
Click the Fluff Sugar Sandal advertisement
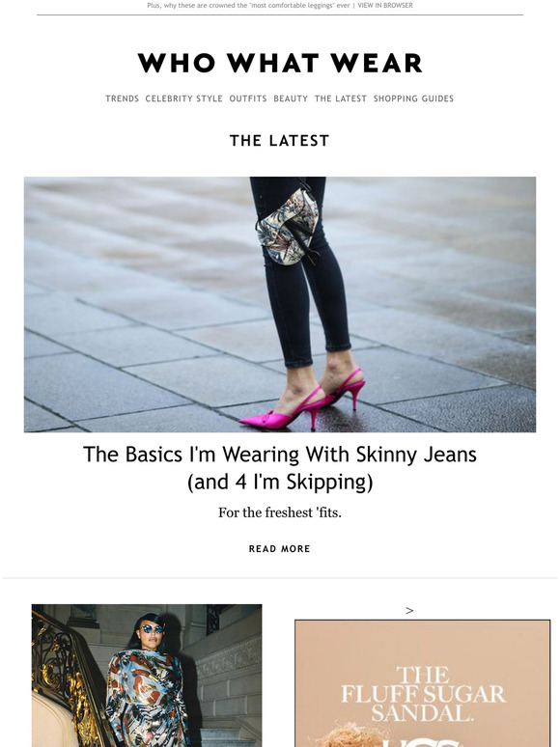tap(422, 683)
